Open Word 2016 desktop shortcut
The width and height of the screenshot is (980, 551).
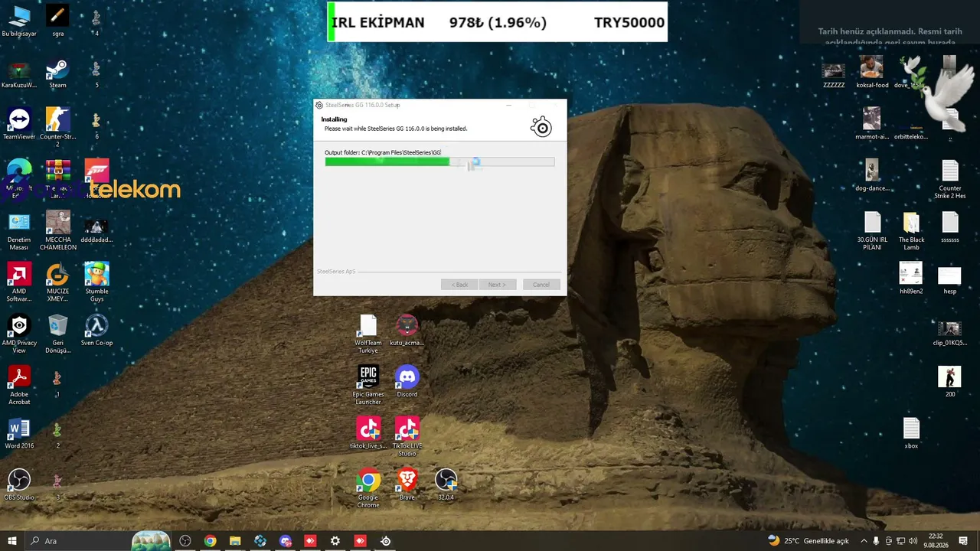(19, 433)
